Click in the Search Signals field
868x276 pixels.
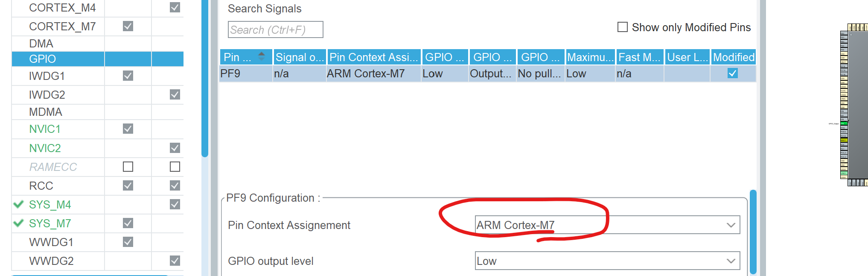tap(275, 30)
